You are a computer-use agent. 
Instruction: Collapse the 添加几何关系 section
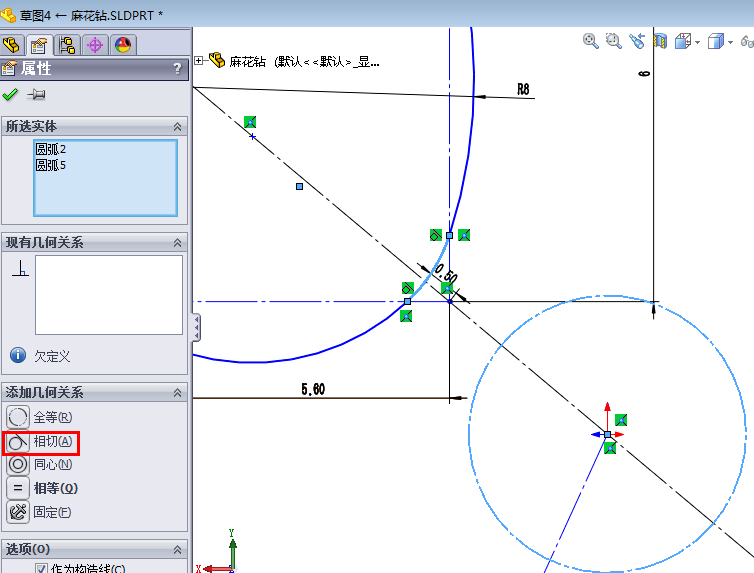177,393
